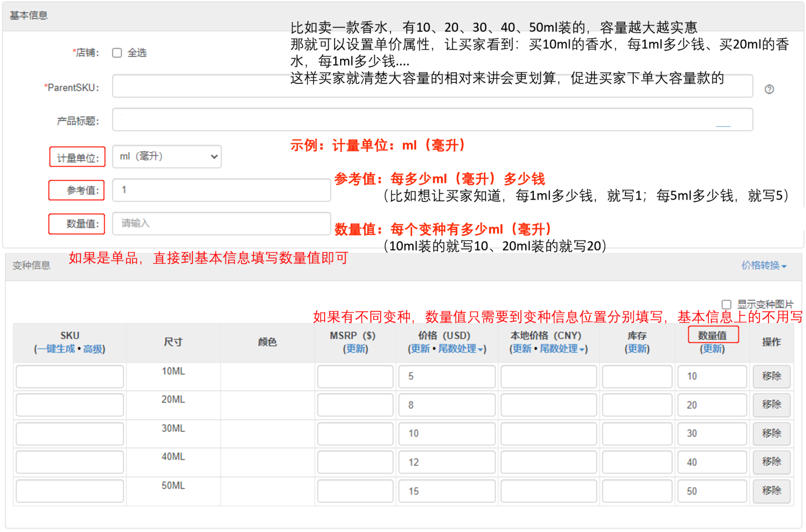
Task: Edit 数量值 10 in the 10ML row
Action: [x=712, y=376]
